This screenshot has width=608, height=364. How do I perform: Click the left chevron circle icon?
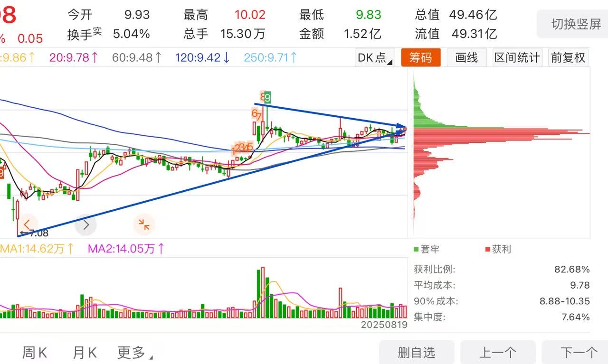click(x=27, y=224)
